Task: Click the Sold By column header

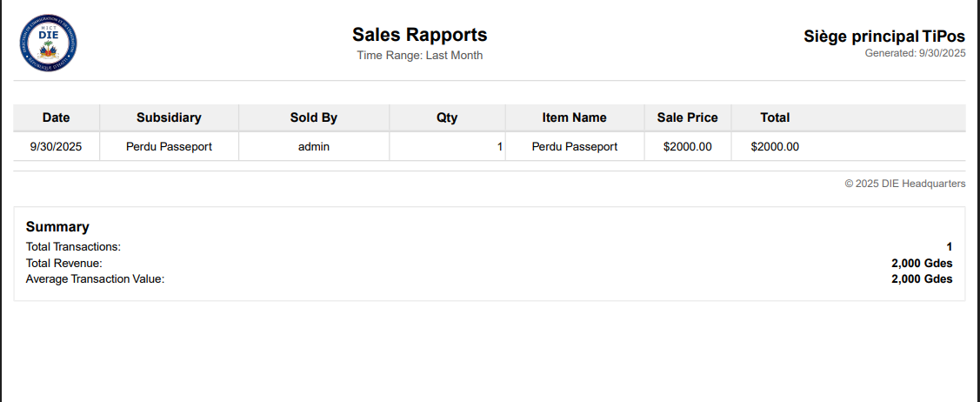Action: point(314,117)
